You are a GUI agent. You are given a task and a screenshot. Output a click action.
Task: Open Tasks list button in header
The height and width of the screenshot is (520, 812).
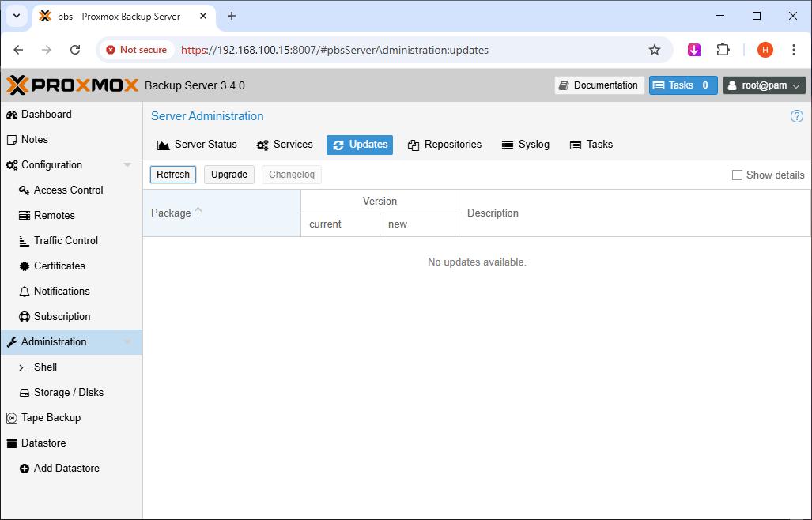(683, 85)
